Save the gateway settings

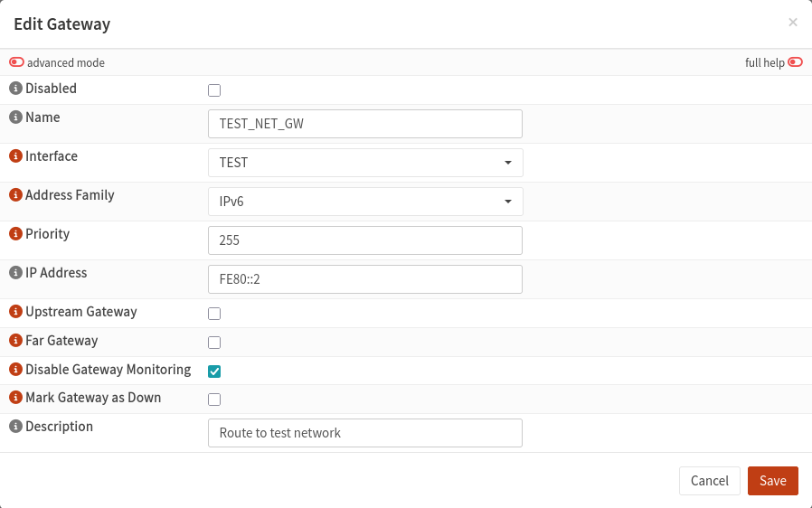772,481
